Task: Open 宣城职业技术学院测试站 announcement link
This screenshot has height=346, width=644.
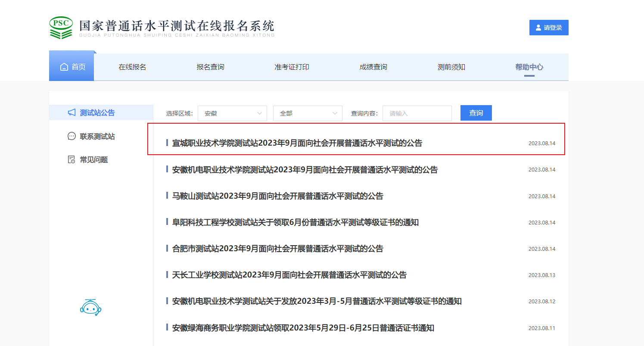Action: click(x=297, y=143)
